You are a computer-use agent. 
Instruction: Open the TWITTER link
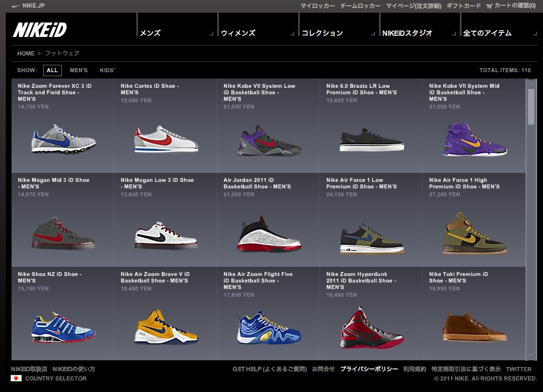pyautogui.click(x=518, y=369)
